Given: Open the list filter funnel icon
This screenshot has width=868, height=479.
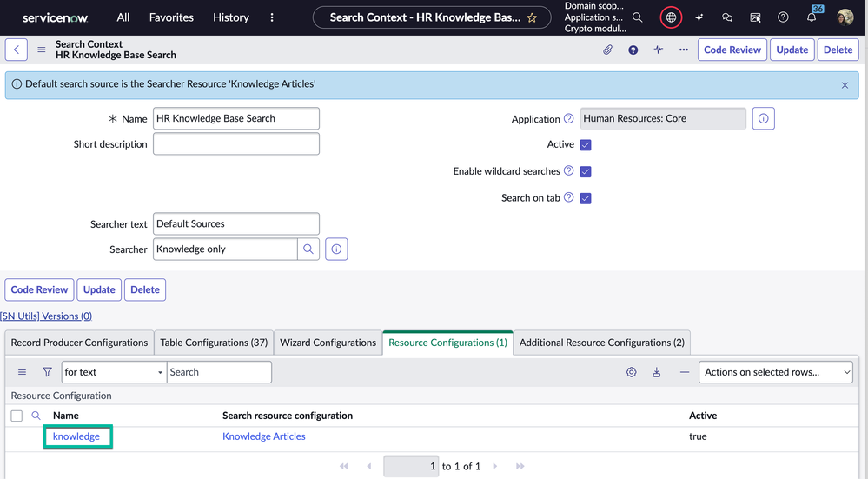Looking at the screenshot, I should pos(47,372).
